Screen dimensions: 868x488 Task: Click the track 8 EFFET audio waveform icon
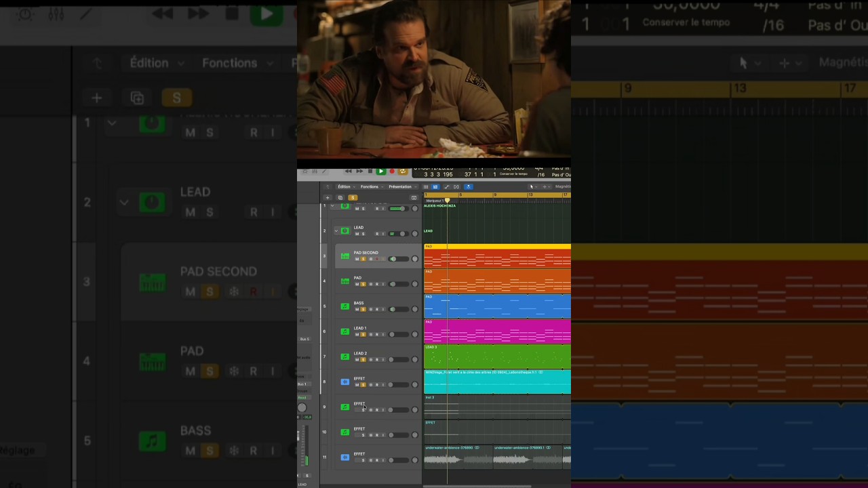click(x=344, y=382)
